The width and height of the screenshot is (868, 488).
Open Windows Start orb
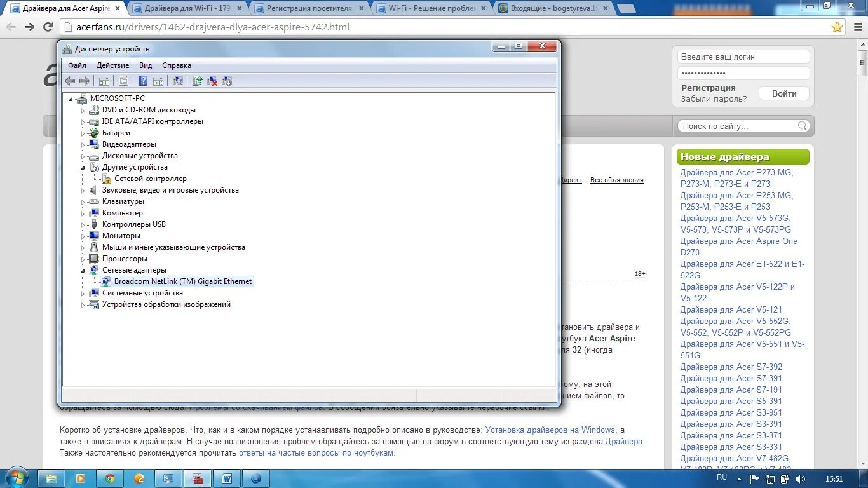[x=17, y=478]
